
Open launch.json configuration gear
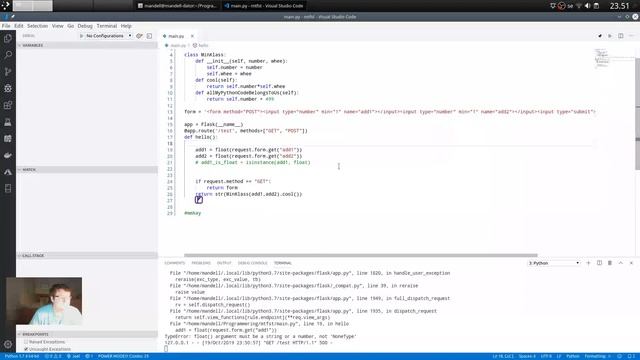(x=139, y=36)
